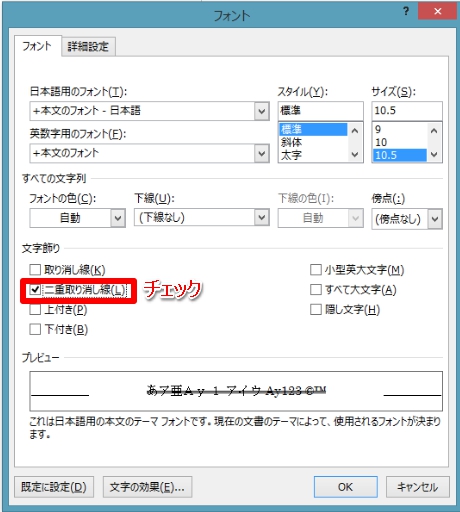This screenshot has height=512, width=460.
Task: Switch to the 詳細設定 tab
Action: 89,46
